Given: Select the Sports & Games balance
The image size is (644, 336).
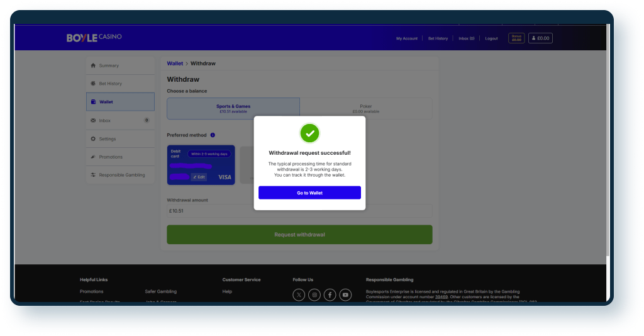Looking at the screenshot, I should 233,108.
